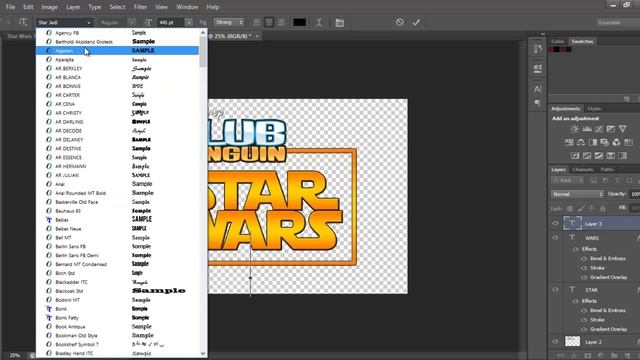The image size is (640, 360).
Task: Toggle visibility of WARS layer
Action: 555,238
